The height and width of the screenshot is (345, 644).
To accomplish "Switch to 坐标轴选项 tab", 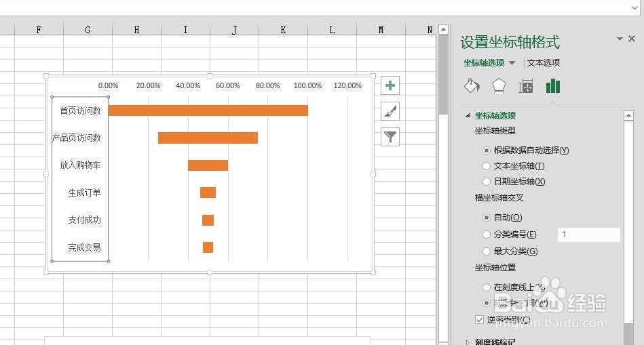I will [x=484, y=63].
